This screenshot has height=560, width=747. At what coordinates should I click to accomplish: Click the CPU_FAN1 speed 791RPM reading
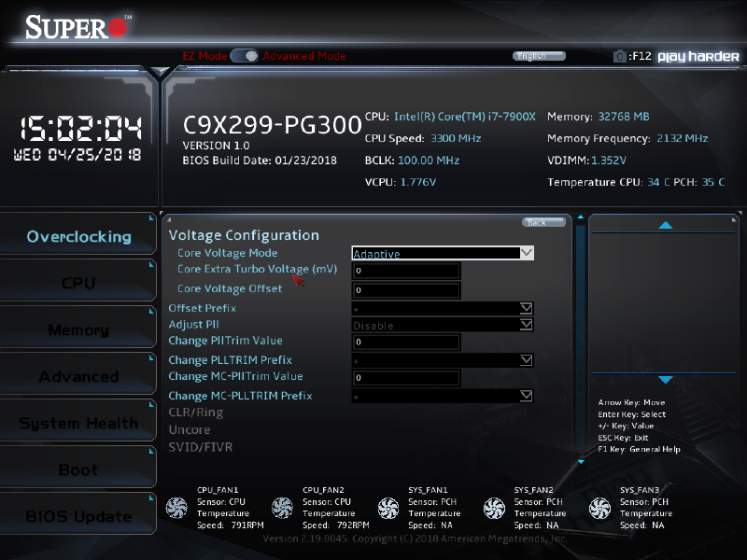point(247,525)
